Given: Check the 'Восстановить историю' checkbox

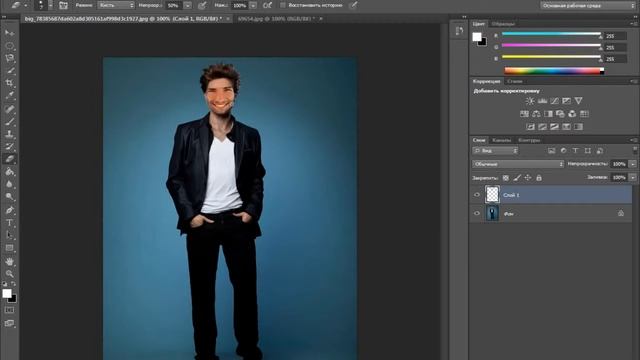Looking at the screenshot, I should [x=283, y=5].
